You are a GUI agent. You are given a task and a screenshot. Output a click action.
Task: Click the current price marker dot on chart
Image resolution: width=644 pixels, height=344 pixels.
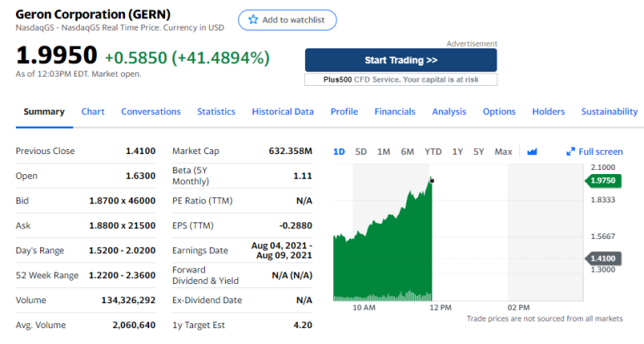click(432, 181)
